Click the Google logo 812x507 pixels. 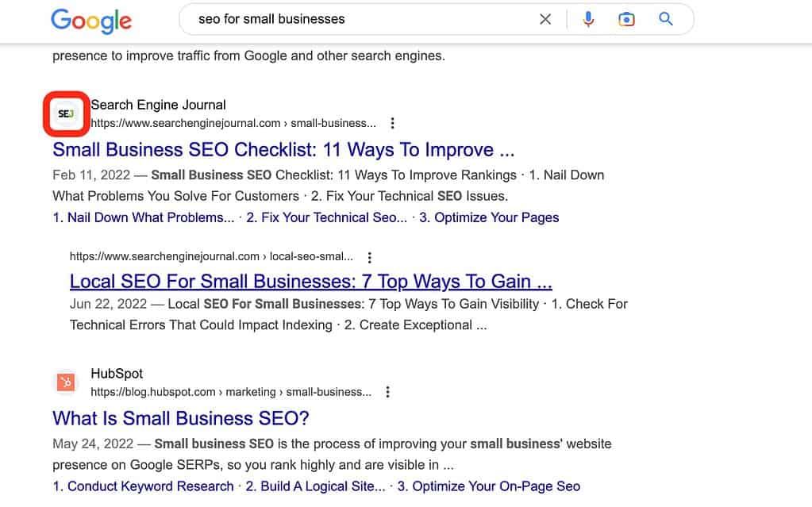click(91, 21)
